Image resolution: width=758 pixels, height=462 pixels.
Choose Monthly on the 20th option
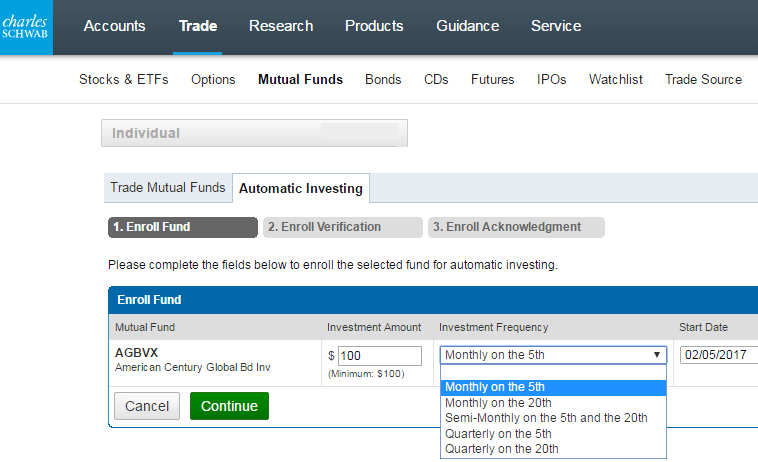[x=553, y=403]
